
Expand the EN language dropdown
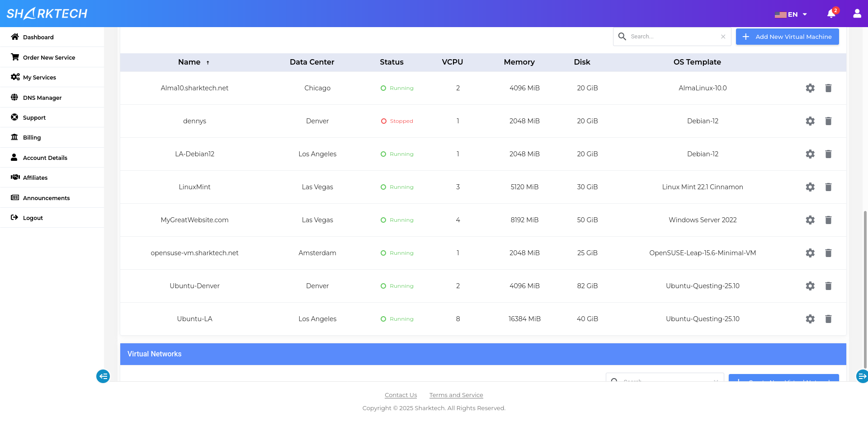coord(791,14)
